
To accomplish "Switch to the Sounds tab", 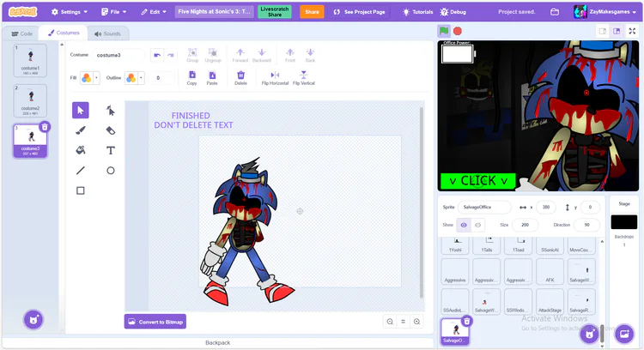I will tap(107, 33).
